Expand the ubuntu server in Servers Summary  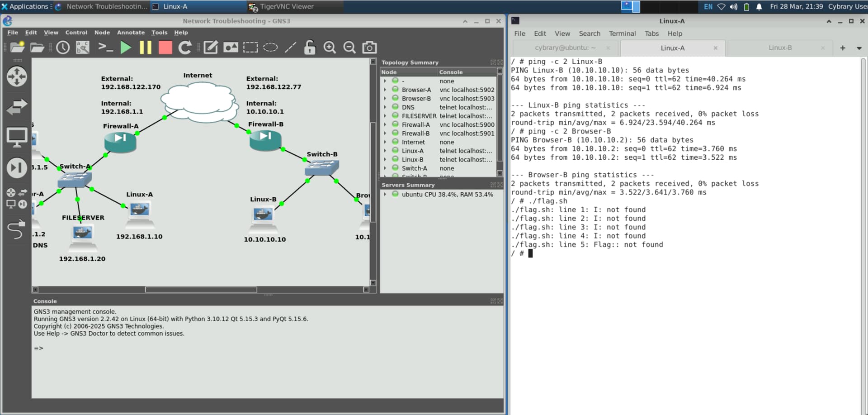coord(385,195)
